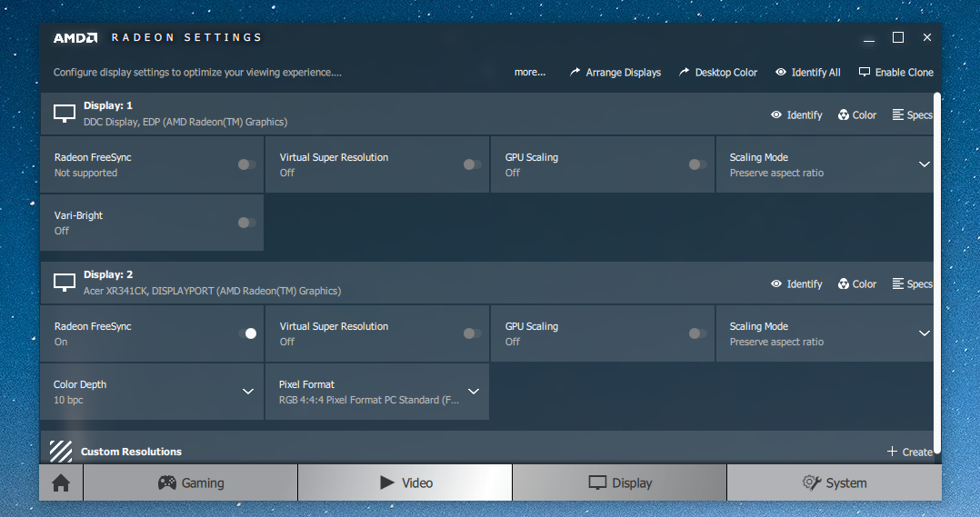Screen dimensions: 980x517
Task: Identify Display 1 with eye icon
Action: [796, 114]
